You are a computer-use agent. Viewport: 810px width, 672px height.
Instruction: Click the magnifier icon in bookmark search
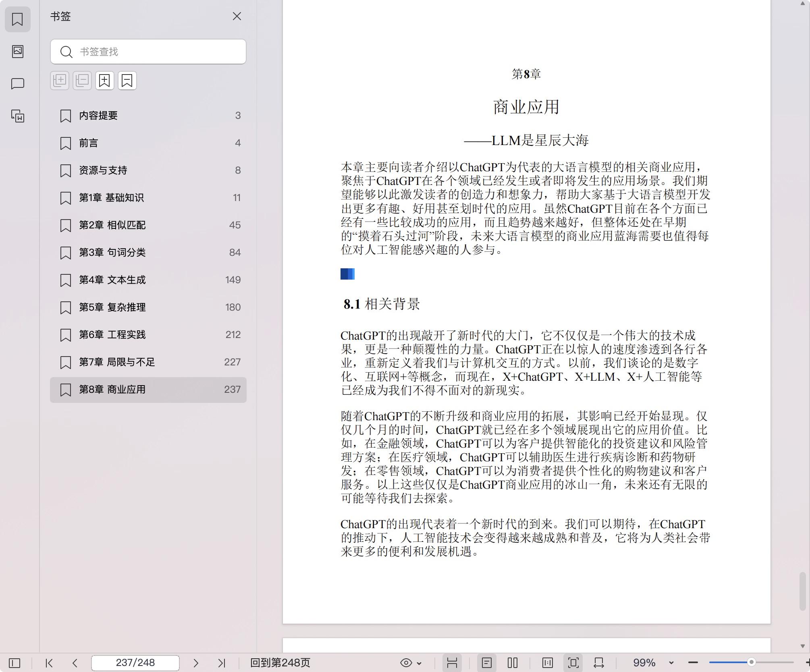66,52
